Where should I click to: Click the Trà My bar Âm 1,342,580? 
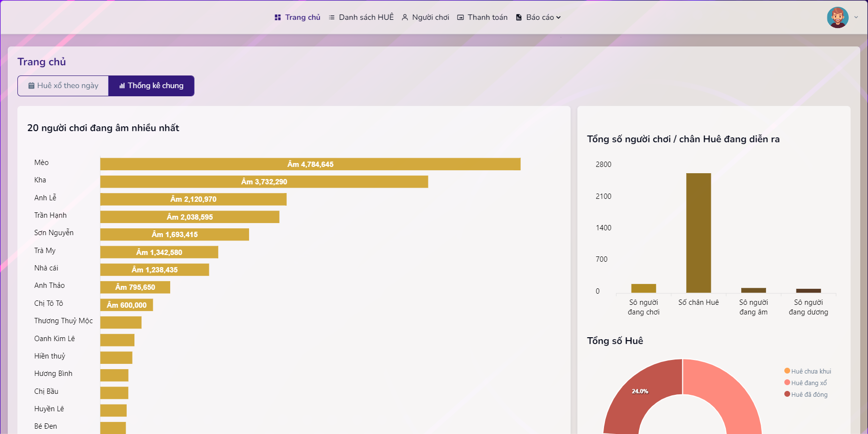[159, 252]
